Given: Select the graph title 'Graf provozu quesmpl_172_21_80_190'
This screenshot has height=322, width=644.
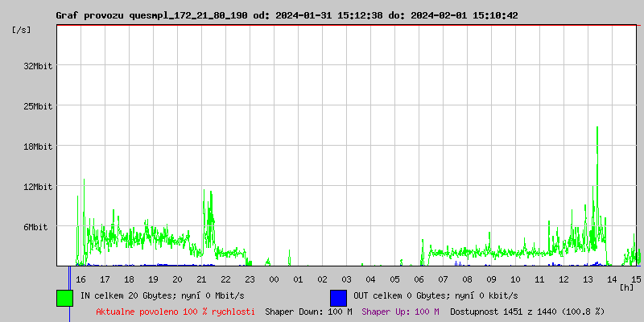Looking at the screenshot, I should pos(151,16).
